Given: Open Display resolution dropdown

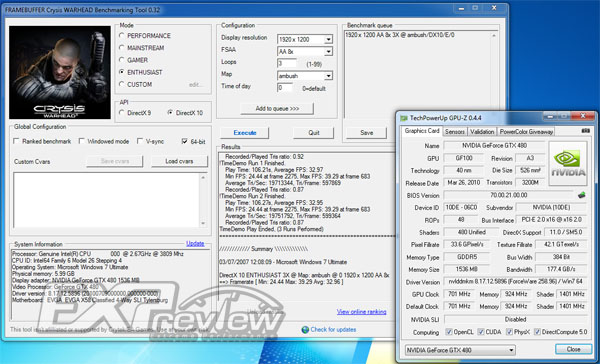Looking at the screenshot, I should click(328, 39).
